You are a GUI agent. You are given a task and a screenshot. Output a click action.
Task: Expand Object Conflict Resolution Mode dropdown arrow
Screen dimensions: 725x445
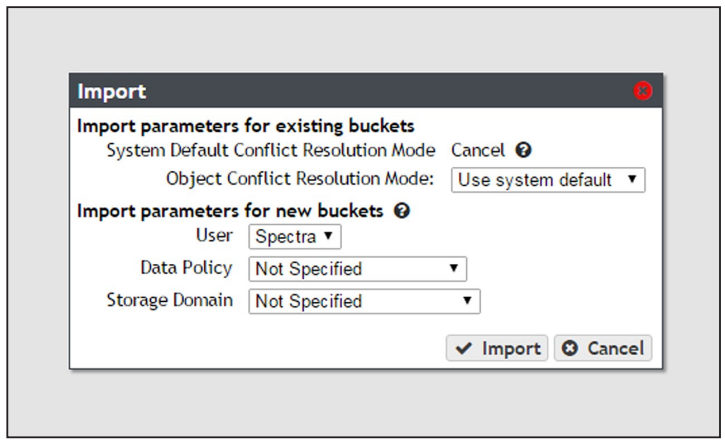point(632,179)
